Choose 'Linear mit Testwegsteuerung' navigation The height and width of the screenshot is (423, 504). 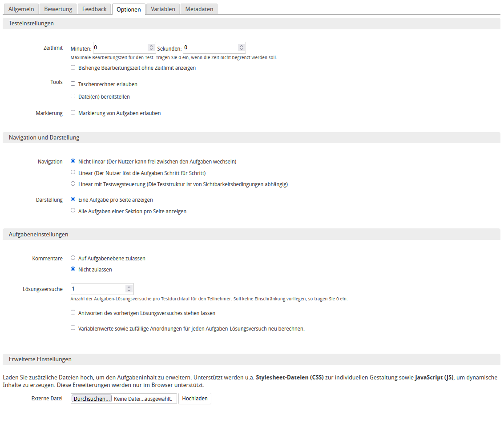[x=73, y=183]
